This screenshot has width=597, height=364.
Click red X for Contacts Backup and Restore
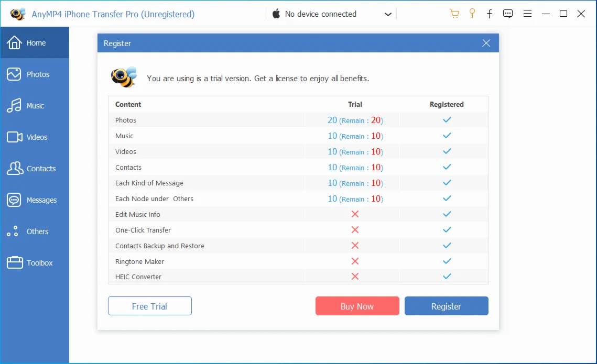coord(355,245)
